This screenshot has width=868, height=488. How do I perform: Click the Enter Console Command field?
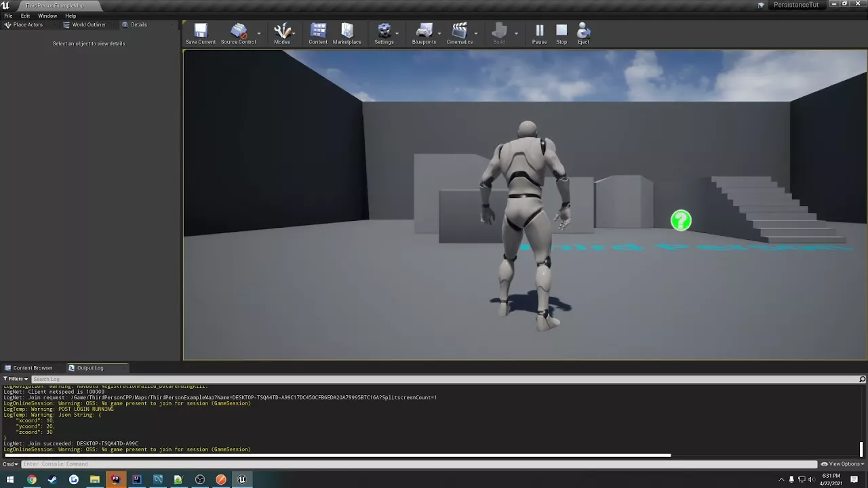tap(407, 464)
